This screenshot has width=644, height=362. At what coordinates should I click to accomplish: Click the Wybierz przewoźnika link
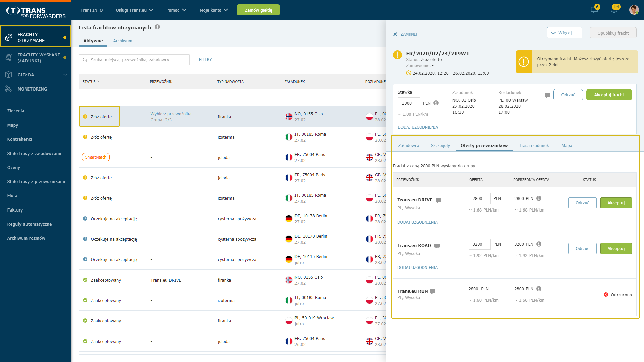171,114
